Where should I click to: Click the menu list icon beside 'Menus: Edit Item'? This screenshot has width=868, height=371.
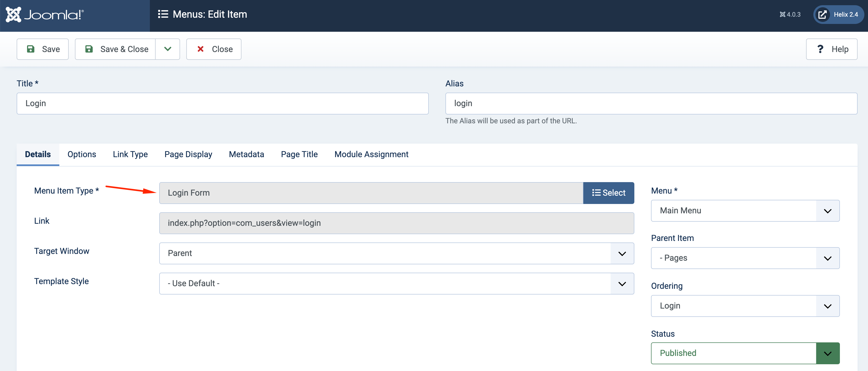(x=163, y=14)
